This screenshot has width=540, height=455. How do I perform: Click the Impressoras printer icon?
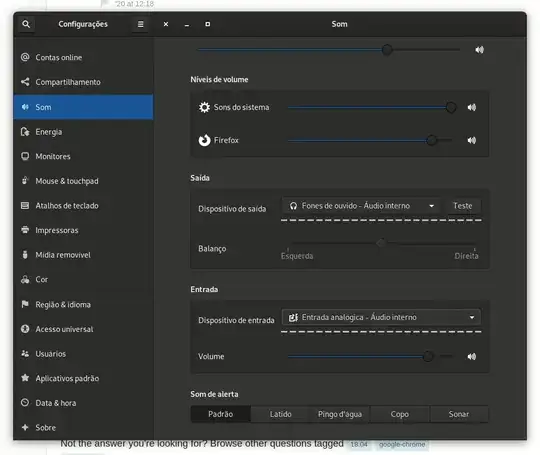click(x=25, y=230)
